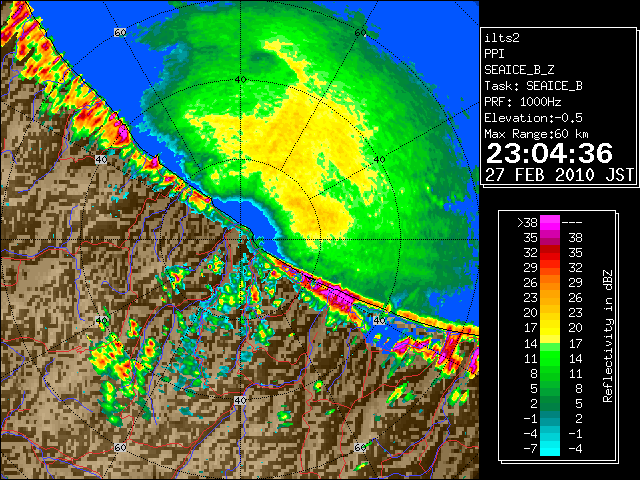This screenshot has height=480, width=640.
Task: Click the northeast '60' range ring label
Action: pyautogui.click(x=360, y=33)
